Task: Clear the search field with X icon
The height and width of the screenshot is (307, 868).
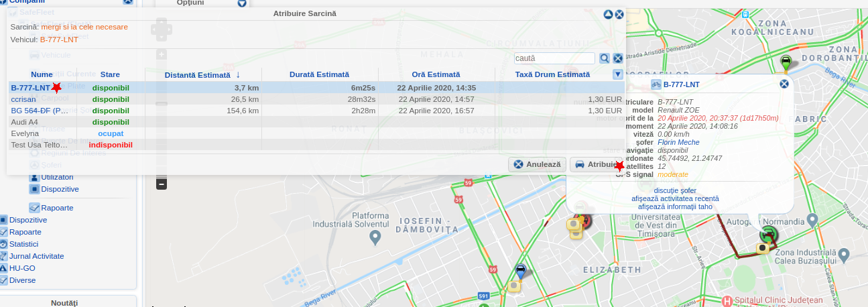Action: pos(618,58)
